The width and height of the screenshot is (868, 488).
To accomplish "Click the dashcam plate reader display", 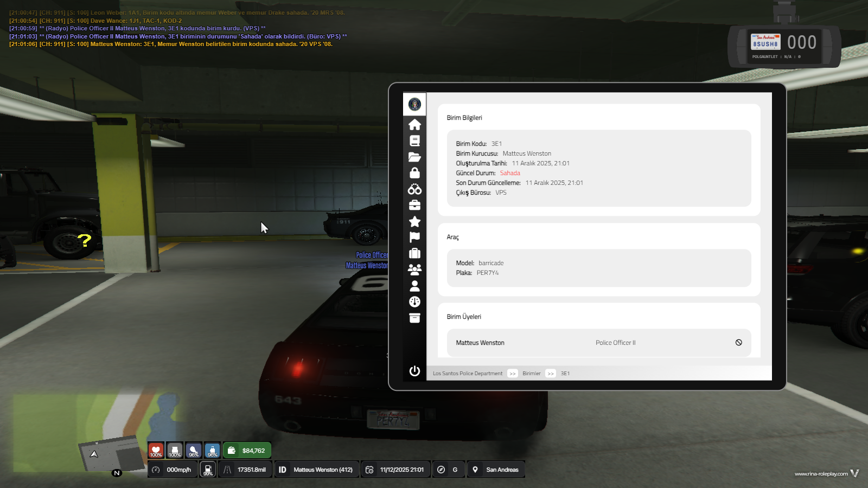I will [784, 48].
